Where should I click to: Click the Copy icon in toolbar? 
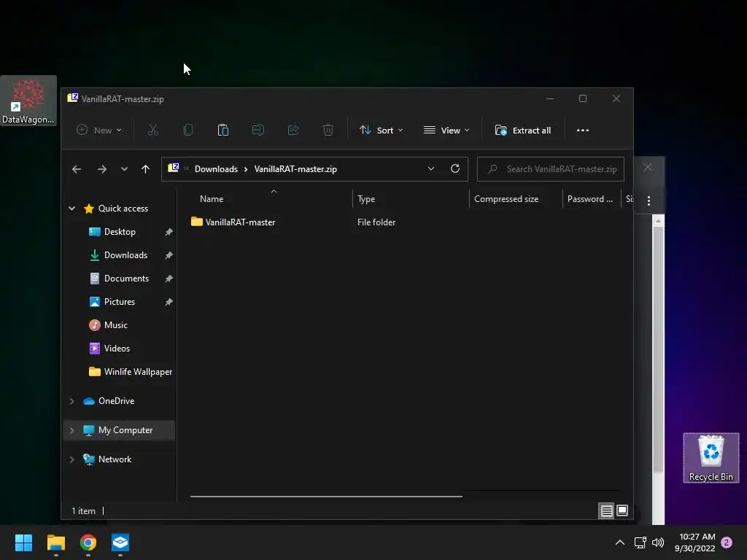[x=188, y=130]
